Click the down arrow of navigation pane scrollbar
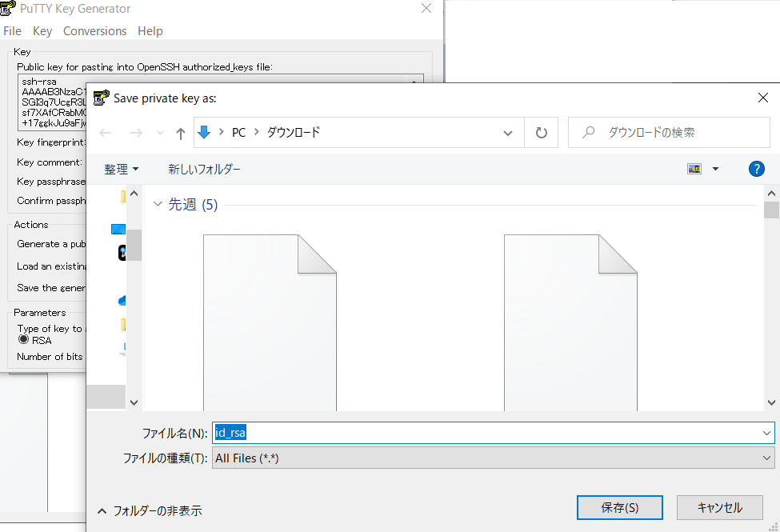This screenshot has height=532, width=780. 134,402
